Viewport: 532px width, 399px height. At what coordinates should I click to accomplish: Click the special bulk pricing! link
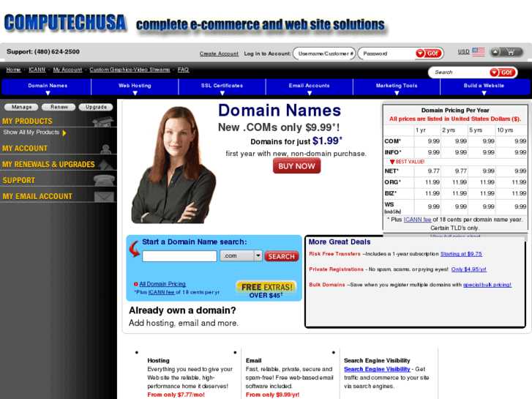click(487, 285)
